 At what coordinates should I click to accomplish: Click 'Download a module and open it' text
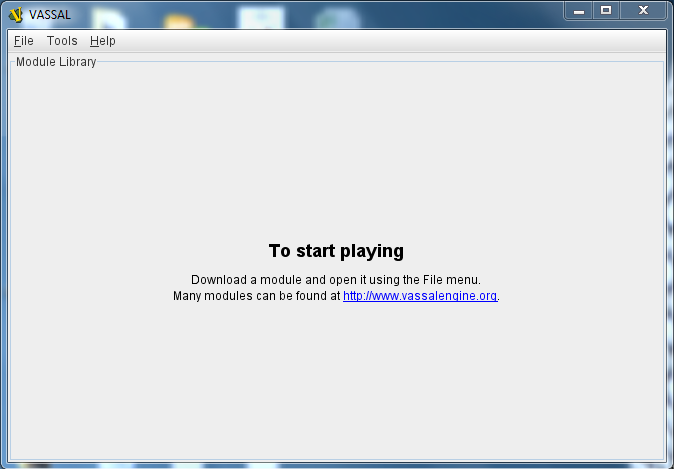tap(279, 280)
